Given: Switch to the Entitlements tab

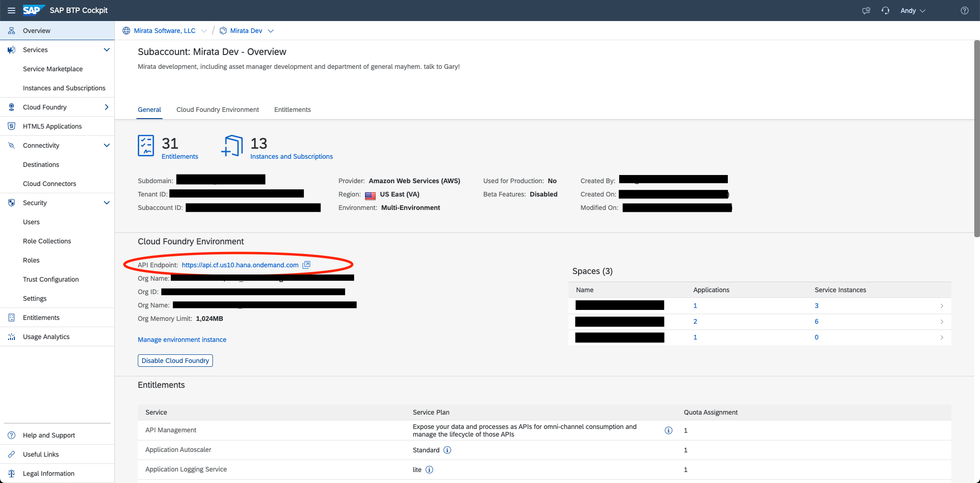Looking at the screenshot, I should [292, 110].
